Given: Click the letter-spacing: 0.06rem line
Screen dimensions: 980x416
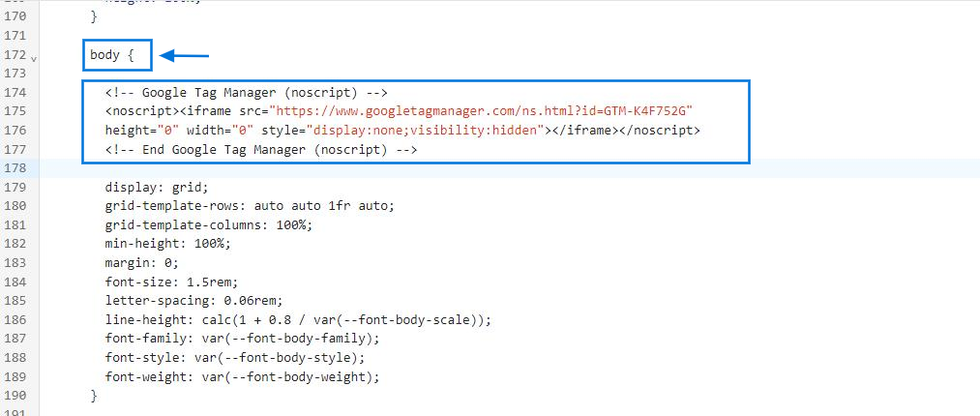Looking at the screenshot, I should click(x=194, y=301).
